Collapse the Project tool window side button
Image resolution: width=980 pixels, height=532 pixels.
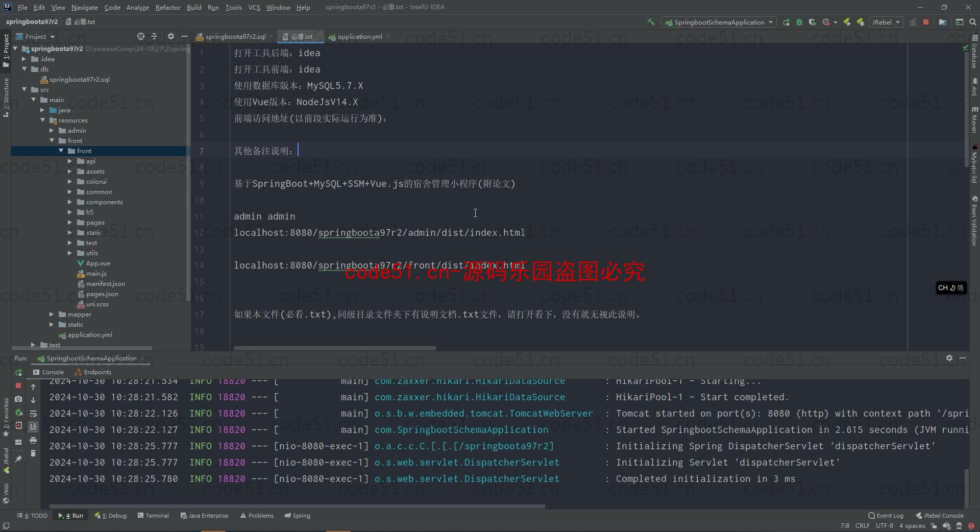6,50
